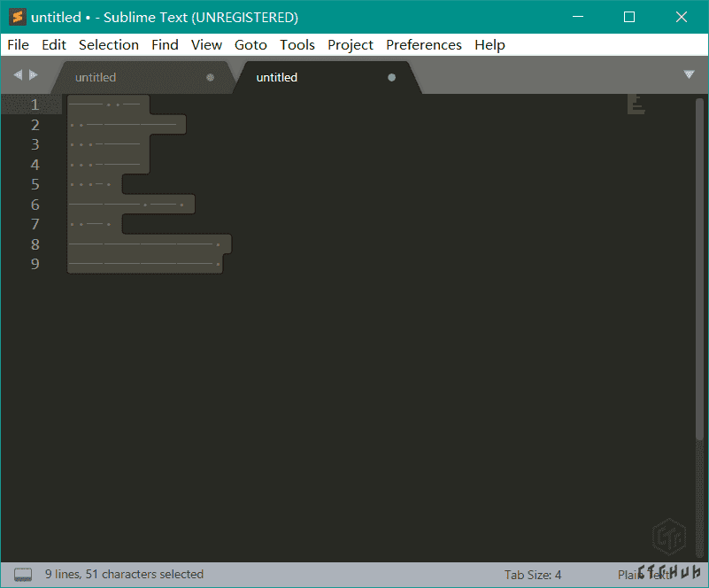Maximize the Sublime Text window
The height and width of the screenshot is (588, 709).
point(629,17)
